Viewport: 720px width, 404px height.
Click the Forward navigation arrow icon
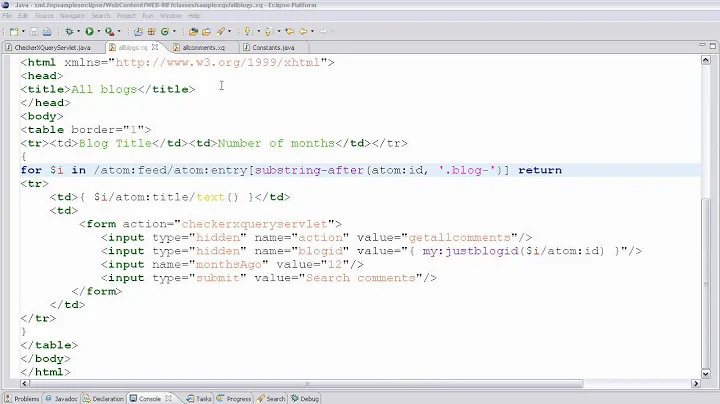click(324, 32)
